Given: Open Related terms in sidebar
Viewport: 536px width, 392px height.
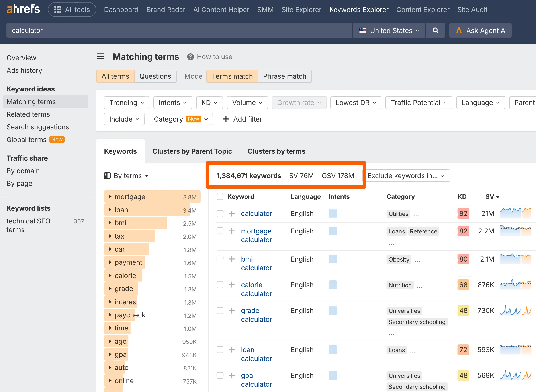Looking at the screenshot, I should tap(28, 114).
